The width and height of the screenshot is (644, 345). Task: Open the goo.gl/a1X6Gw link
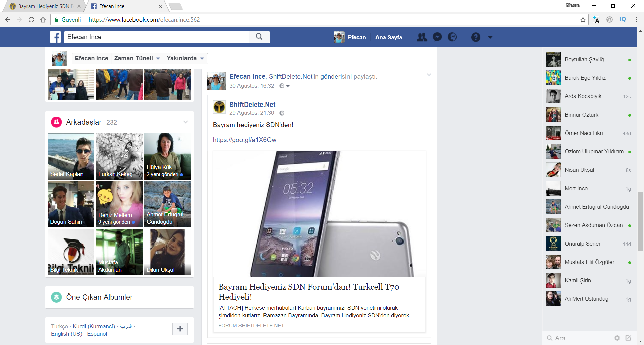[245, 140]
